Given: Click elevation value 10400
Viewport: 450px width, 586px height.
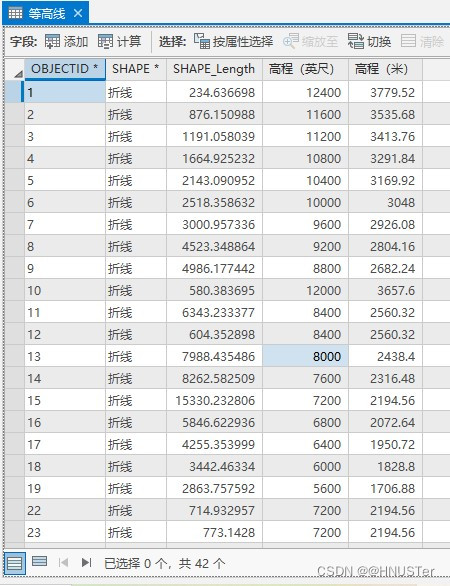Looking at the screenshot, I should 324,181.
